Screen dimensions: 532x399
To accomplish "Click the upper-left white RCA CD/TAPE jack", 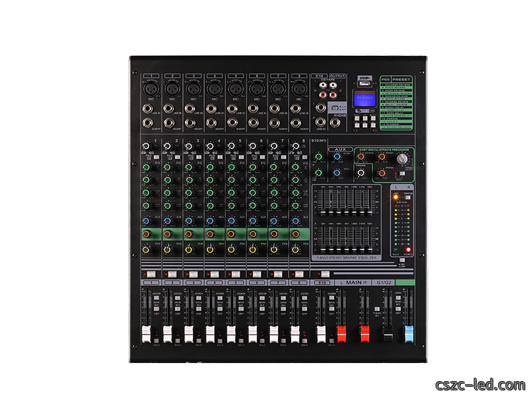I will point(323,85).
